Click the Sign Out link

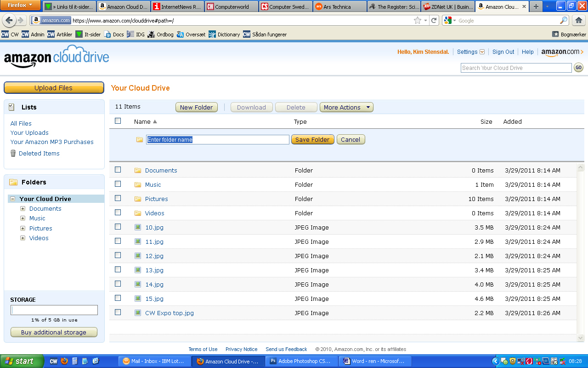[x=503, y=52]
